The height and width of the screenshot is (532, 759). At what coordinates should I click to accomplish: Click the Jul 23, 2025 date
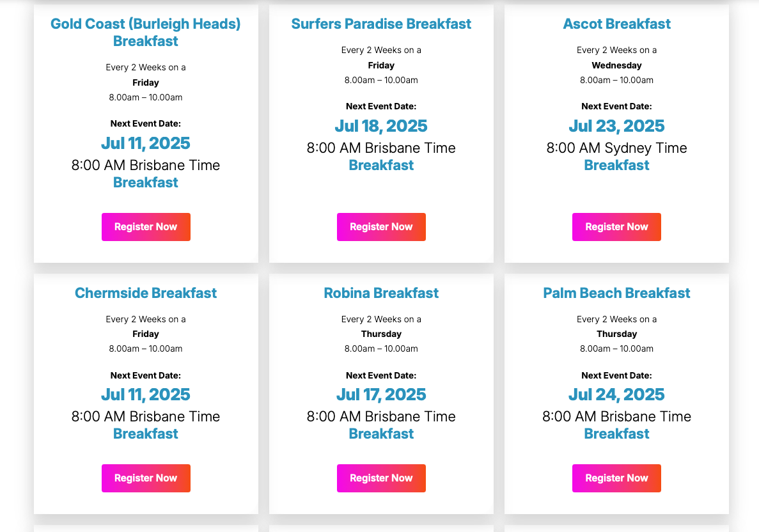(x=616, y=126)
